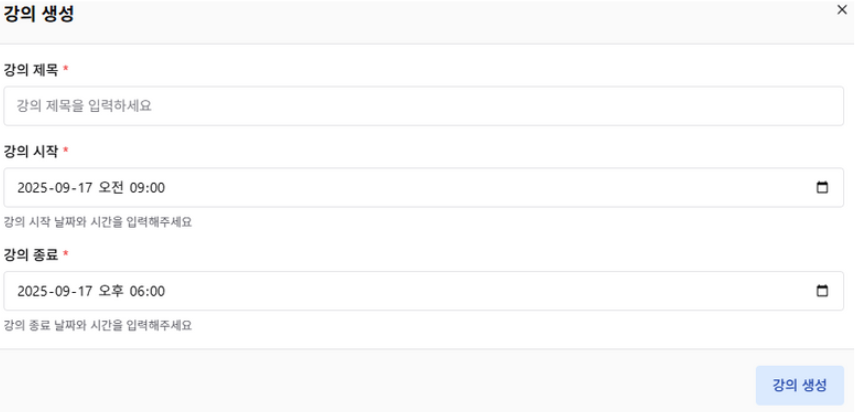Select the hour 09 in 강의 시작 time
855x412 pixels.
[140, 187]
